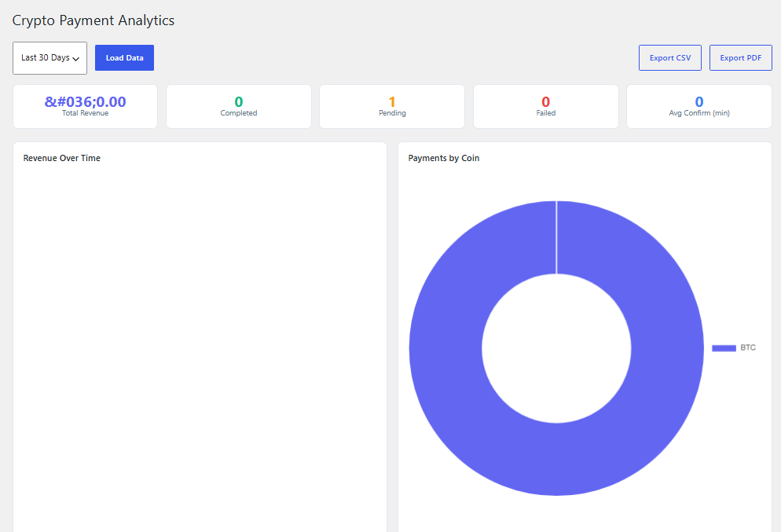Click the Avg Confirm (min) card

699,107
